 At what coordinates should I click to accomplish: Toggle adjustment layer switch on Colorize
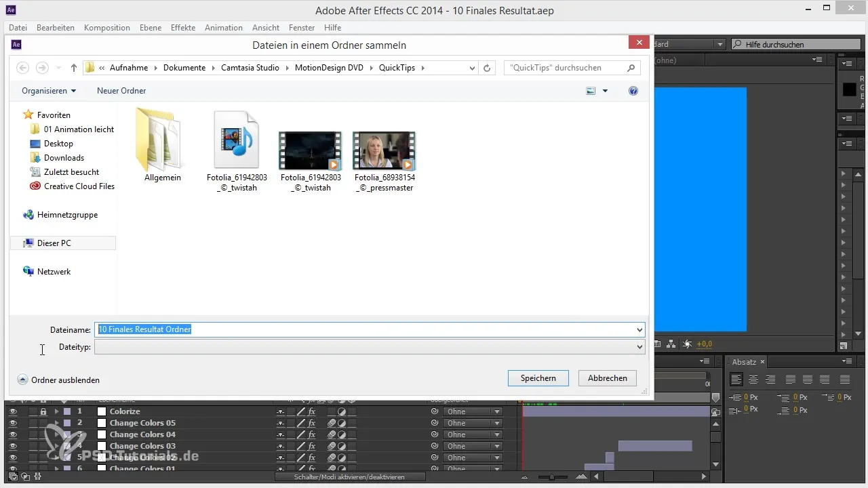(342, 411)
